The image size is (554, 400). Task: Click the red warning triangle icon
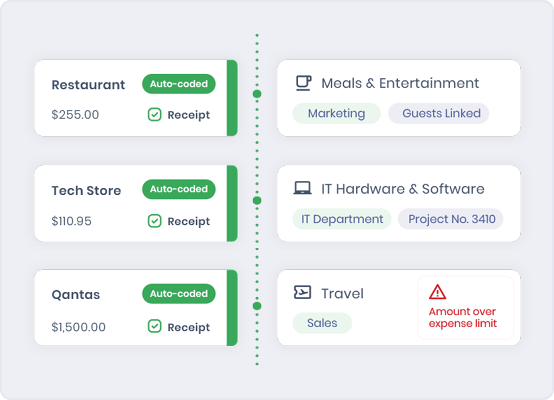pos(437,292)
